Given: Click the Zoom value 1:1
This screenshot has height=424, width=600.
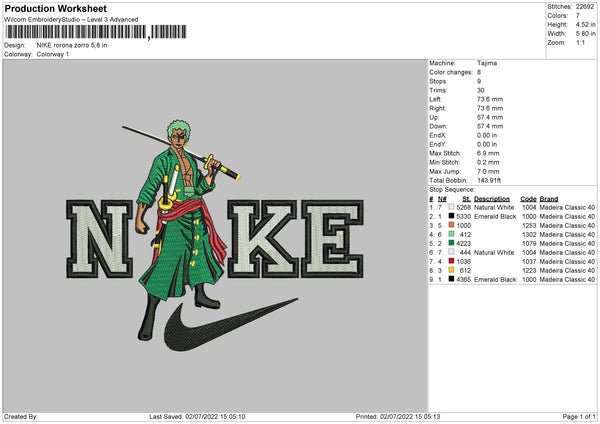Looking at the screenshot, I should (580, 42).
